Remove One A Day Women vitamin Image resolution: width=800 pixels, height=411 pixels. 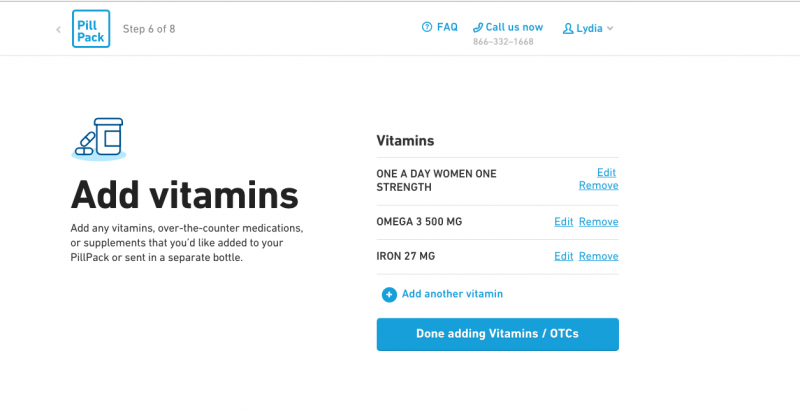(598, 185)
